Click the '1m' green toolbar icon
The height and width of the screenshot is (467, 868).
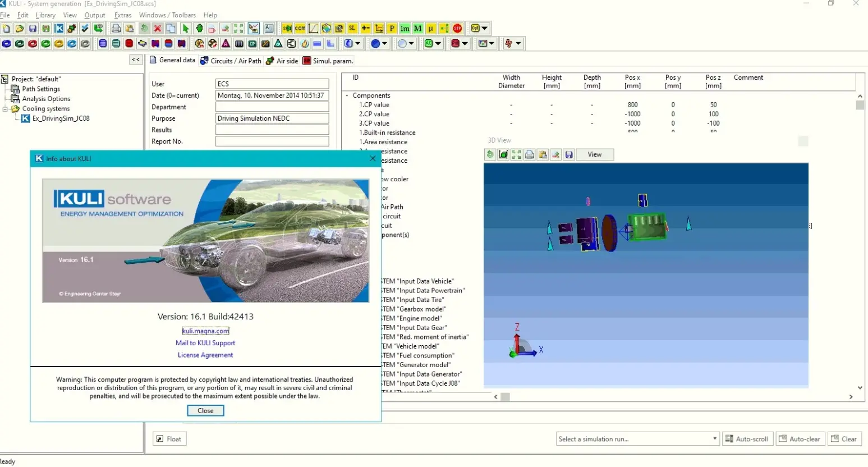tap(405, 28)
